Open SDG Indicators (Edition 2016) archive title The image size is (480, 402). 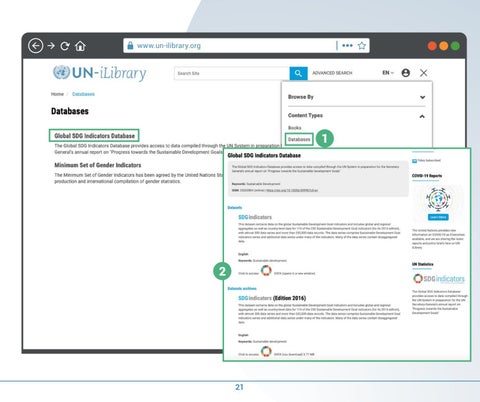tap(272, 298)
